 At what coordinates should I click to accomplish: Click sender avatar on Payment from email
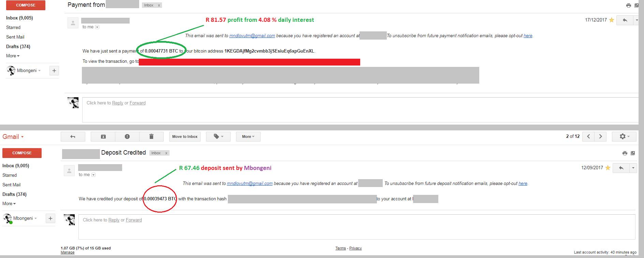pyautogui.click(x=73, y=23)
